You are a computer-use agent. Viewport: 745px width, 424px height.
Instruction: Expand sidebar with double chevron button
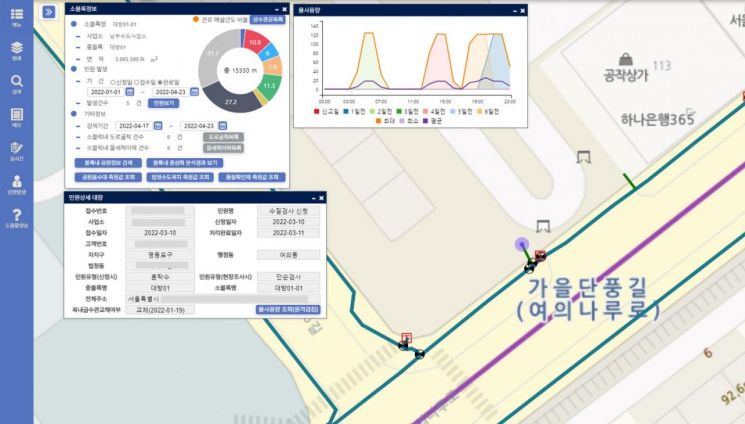tap(48, 11)
